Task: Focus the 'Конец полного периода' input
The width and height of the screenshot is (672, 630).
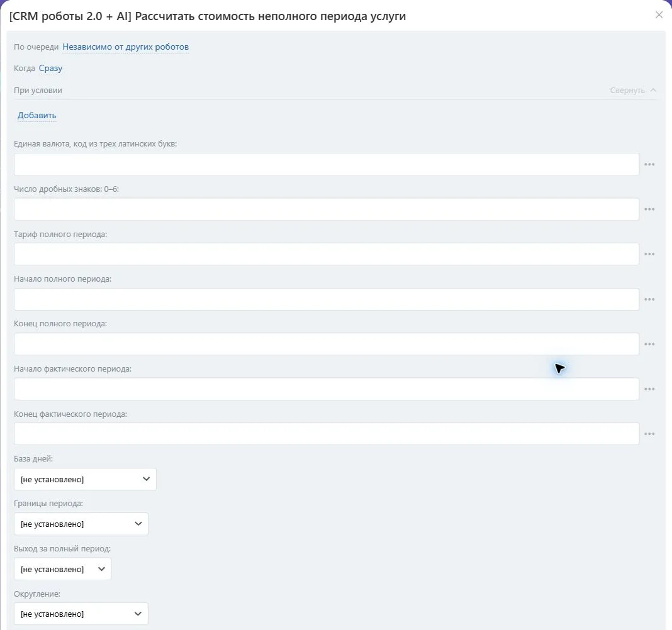Action: [327, 345]
